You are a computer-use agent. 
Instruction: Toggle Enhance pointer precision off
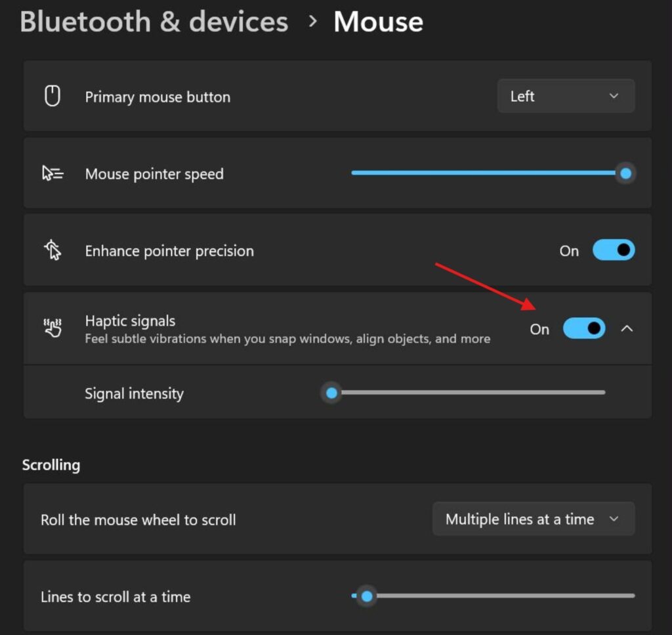[x=613, y=250]
